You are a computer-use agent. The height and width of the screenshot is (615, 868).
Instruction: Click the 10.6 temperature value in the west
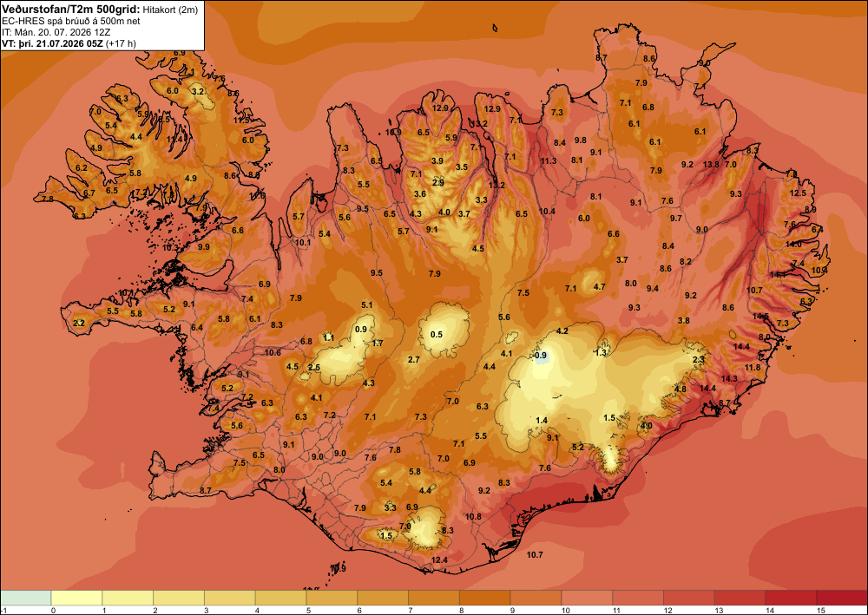point(273,352)
